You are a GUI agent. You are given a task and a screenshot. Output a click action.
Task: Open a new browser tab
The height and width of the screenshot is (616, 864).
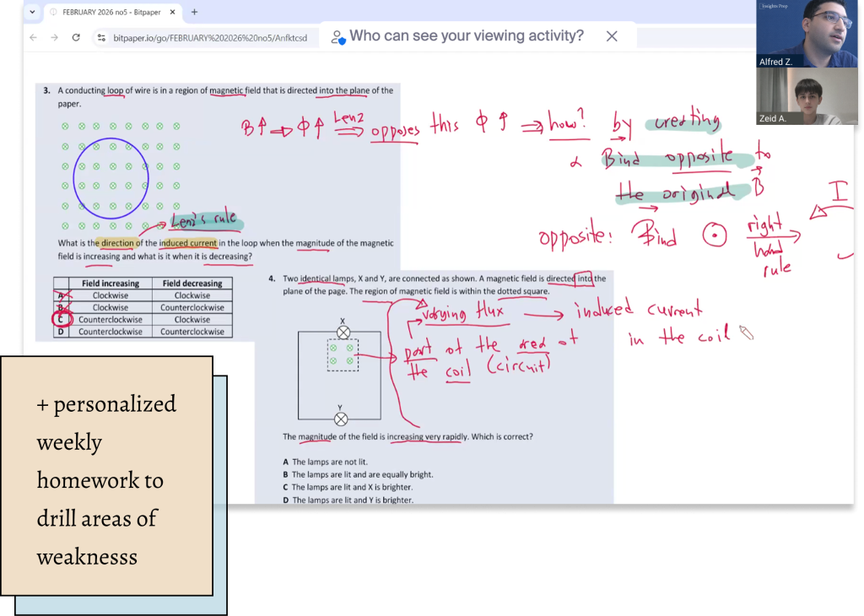click(194, 13)
